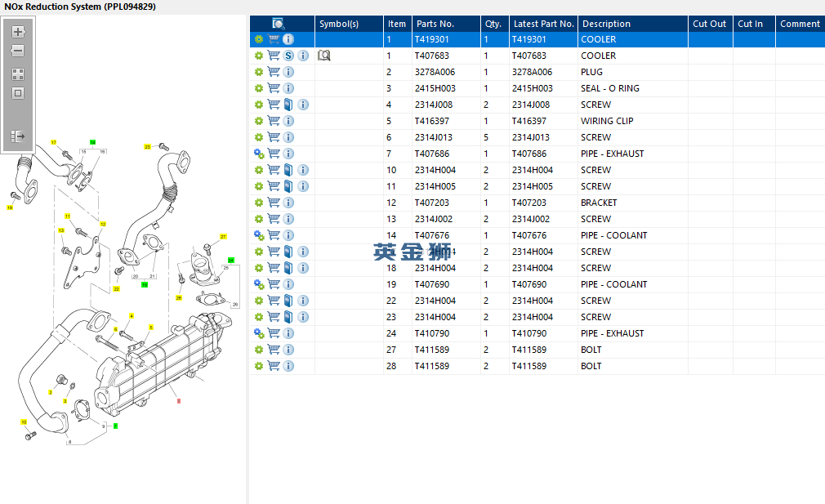Select the SEAL - O RING description

tap(633, 88)
